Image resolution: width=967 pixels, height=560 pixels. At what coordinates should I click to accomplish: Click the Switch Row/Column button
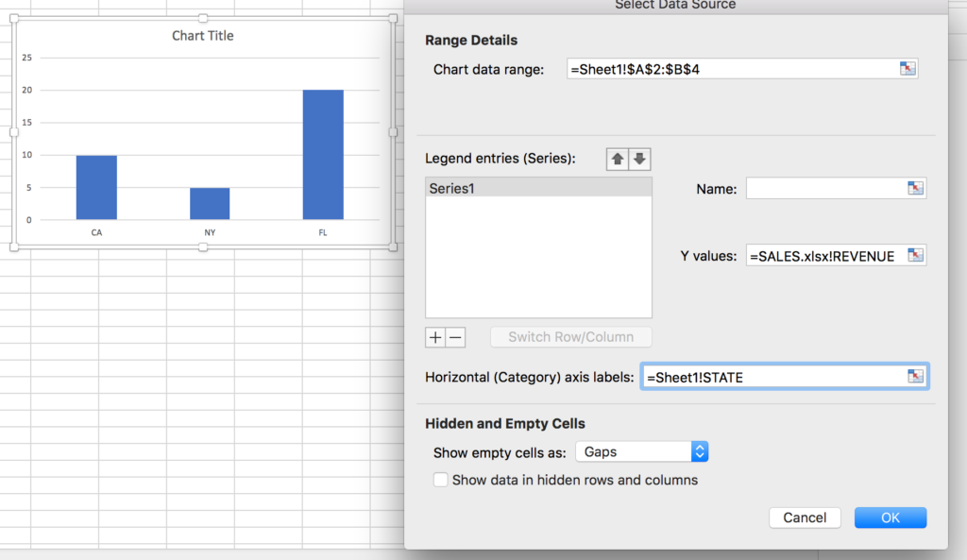tap(570, 337)
